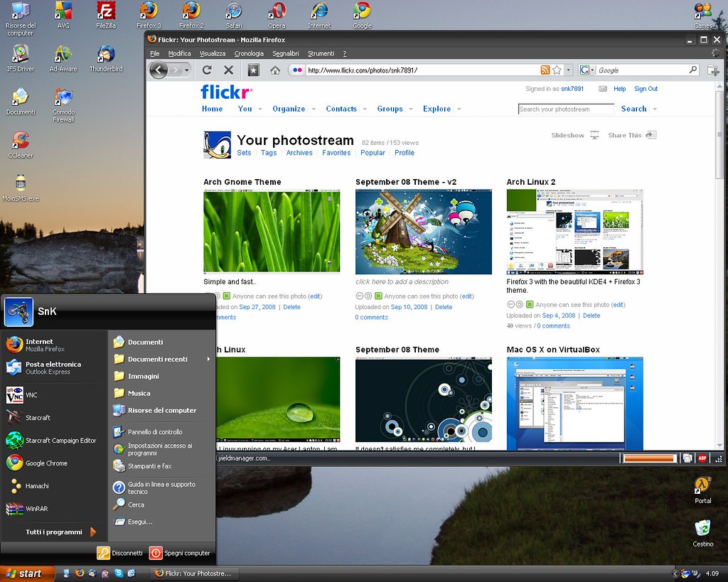Viewport: 728px width, 582px height.
Task: Open the Segnalibri menu in Firefox
Action: [x=285, y=53]
